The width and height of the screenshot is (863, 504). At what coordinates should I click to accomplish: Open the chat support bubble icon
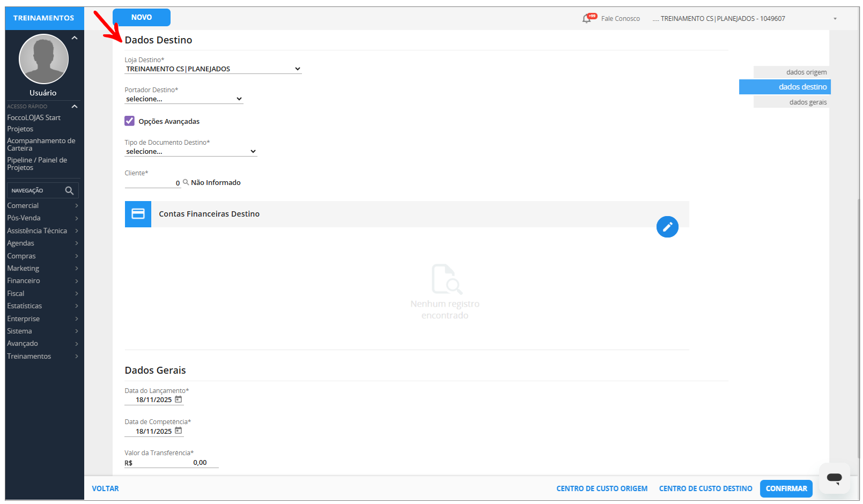834,478
